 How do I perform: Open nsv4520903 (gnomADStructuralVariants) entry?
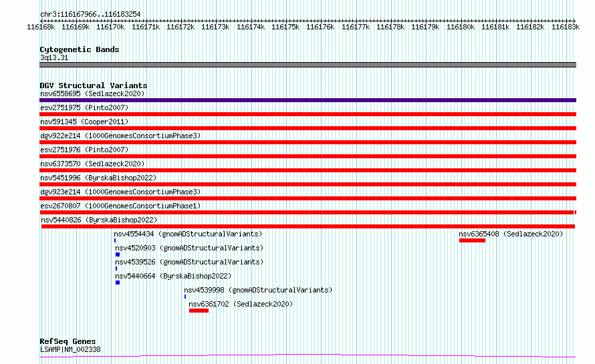point(189,248)
